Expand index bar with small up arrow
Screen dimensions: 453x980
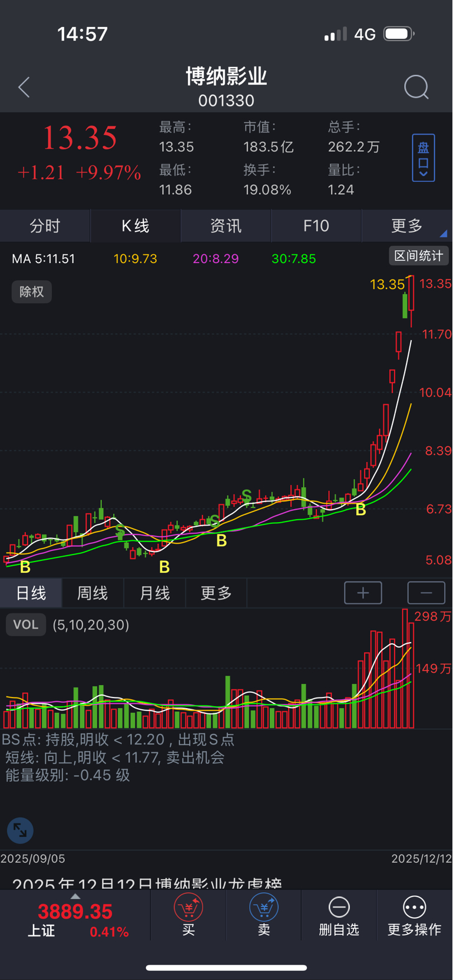click(x=75, y=896)
